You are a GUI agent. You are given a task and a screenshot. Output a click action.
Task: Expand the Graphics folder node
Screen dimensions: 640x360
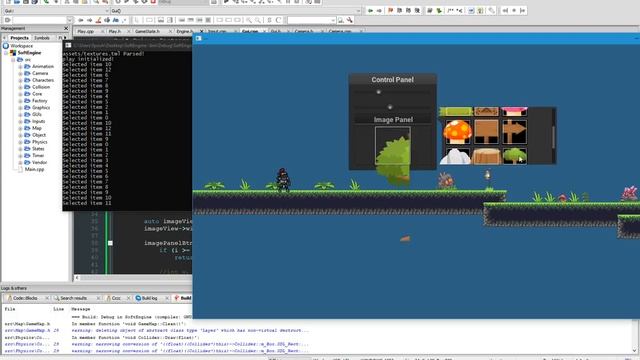pyautogui.click(x=20, y=108)
